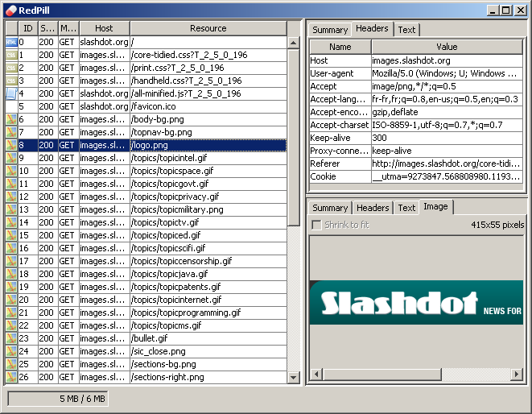Click the Name column header in headers table
The width and height of the screenshot is (532, 414).
click(x=340, y=47)
